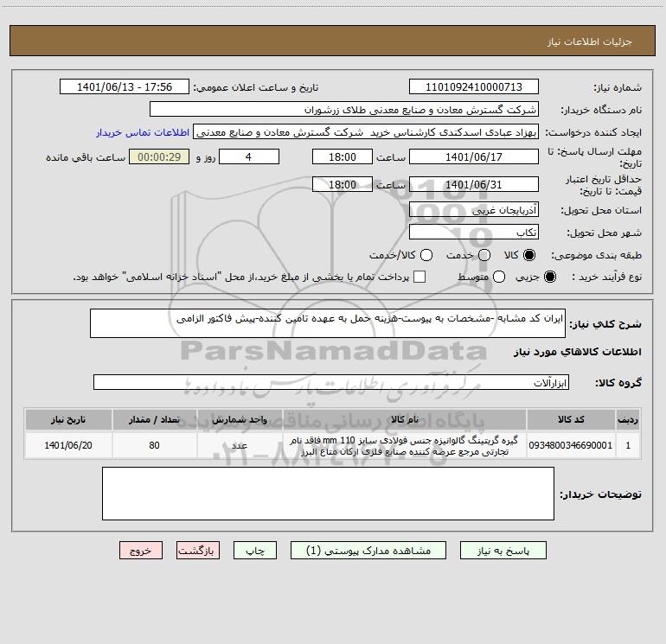Image resolution: width=666 pixels, height=644 pixels.
Task: Click the row number cell 1
Action: coord(628,445)
